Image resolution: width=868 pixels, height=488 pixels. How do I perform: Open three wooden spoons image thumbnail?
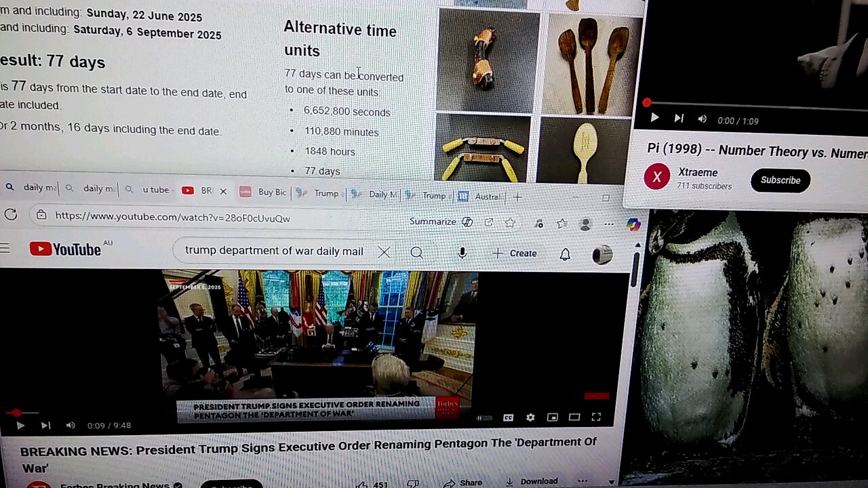589,63
